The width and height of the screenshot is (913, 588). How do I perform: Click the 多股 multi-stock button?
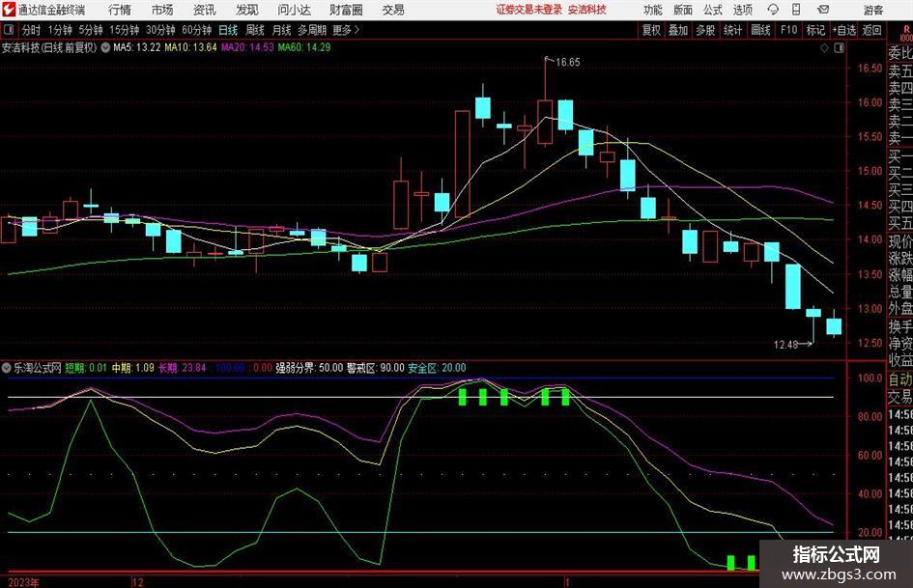pos(705,30)
